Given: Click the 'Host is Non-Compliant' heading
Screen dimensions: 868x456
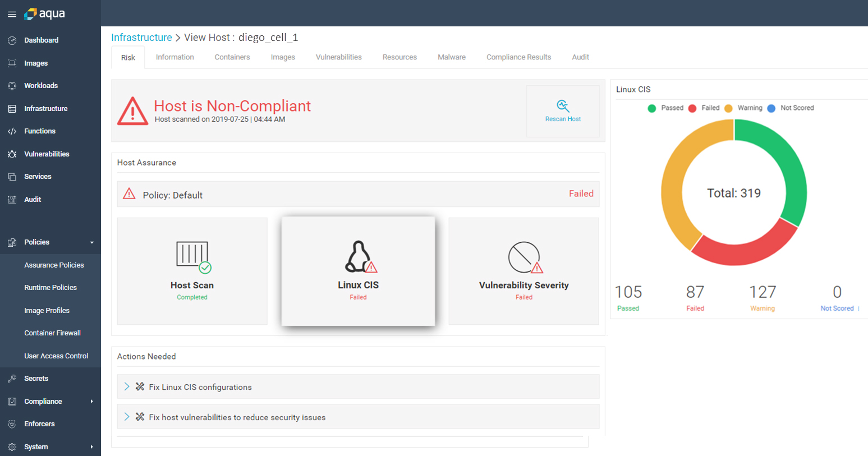Looking at the screenshot, I should 232,105.
